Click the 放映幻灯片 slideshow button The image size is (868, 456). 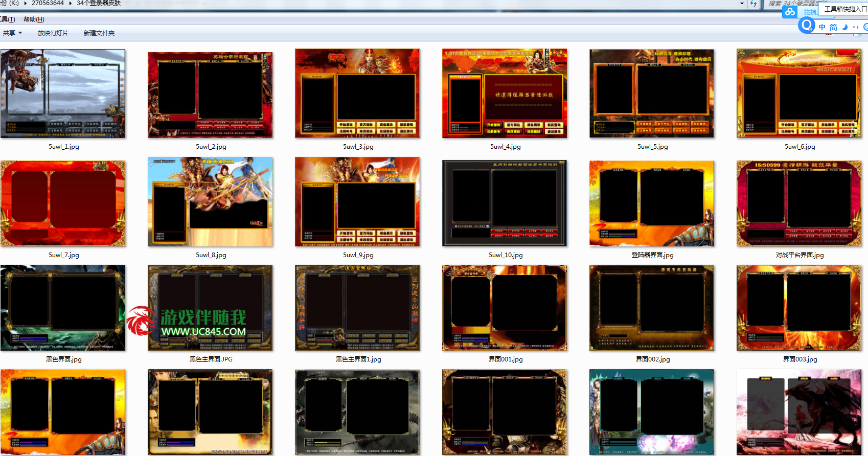[53, 33]
